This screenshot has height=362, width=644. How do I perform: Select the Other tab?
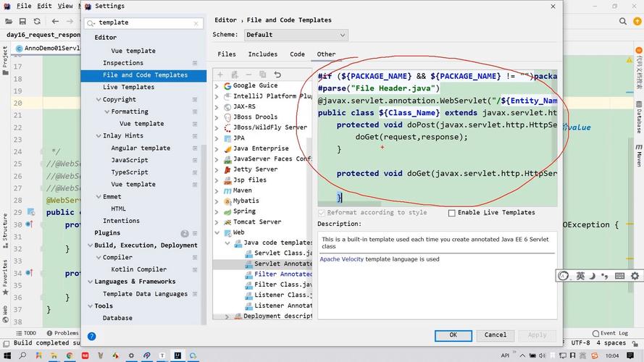pos(326,54)
